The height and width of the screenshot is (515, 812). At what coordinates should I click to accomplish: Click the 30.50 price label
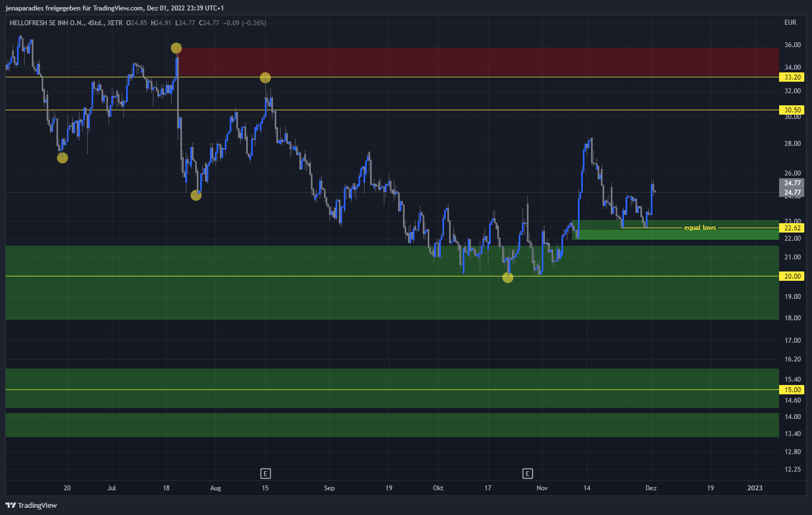[792, 110]
